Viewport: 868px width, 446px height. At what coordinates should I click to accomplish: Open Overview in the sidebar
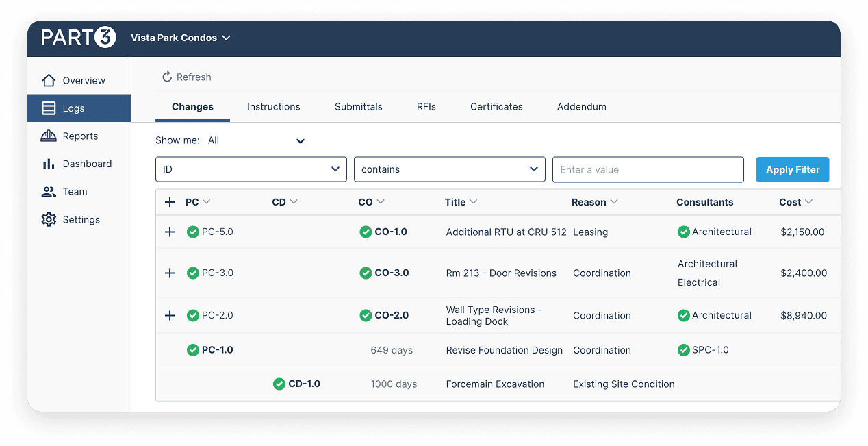[79, 80]
